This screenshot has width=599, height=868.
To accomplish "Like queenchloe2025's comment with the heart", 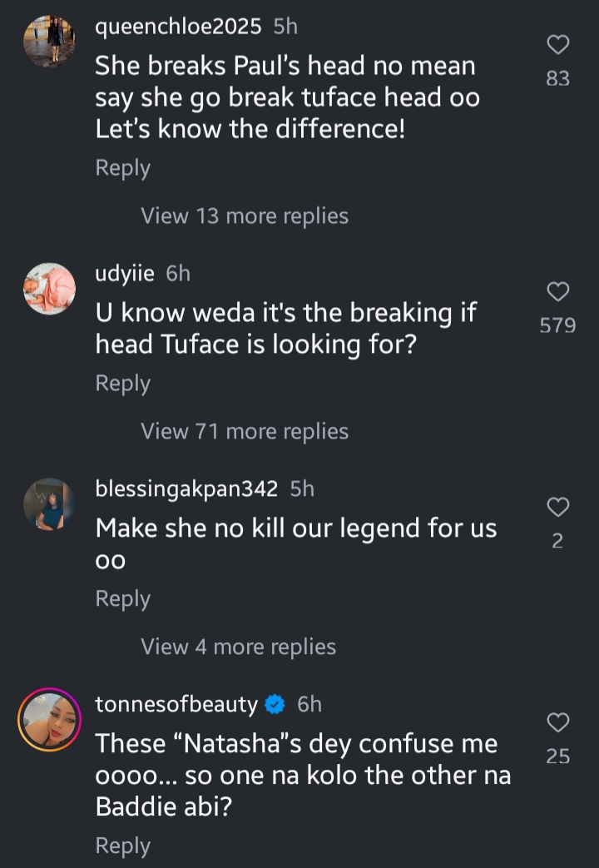I will (x=557, y=45).
